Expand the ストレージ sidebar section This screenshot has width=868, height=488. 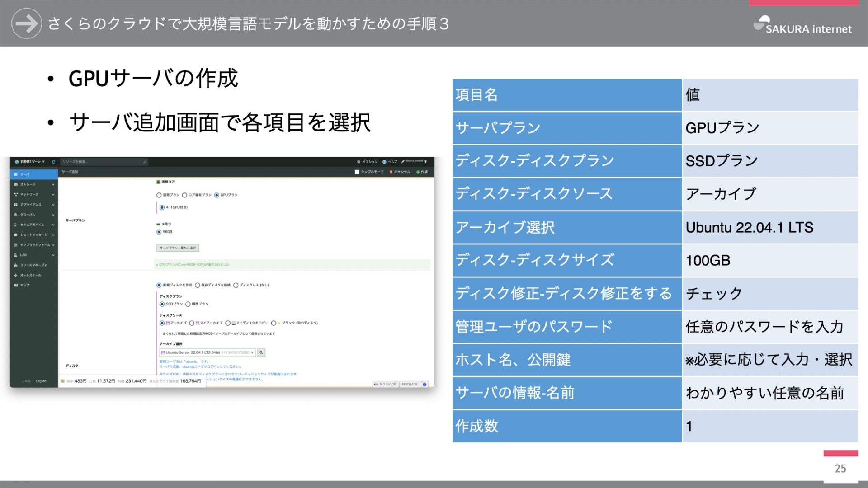click(34, 184)
